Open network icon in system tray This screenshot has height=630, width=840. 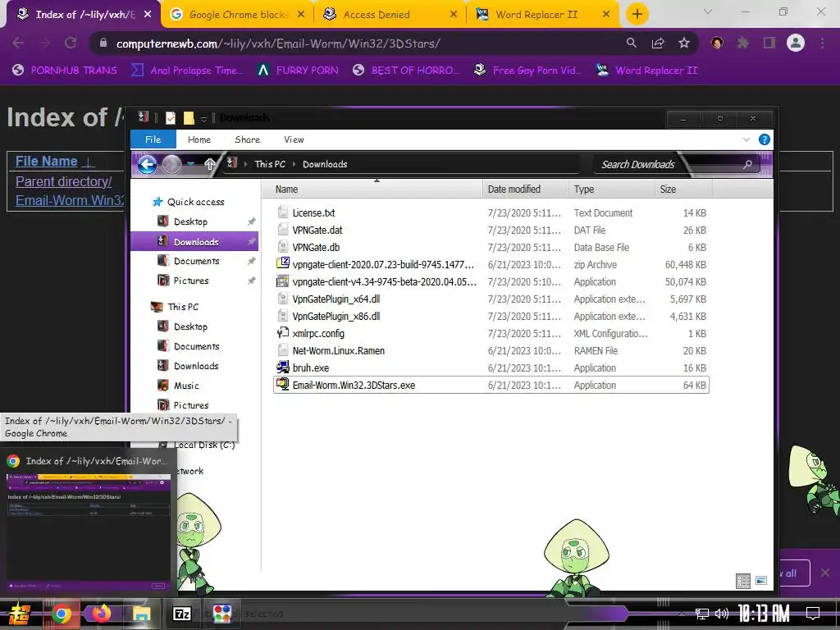(701, 614)
